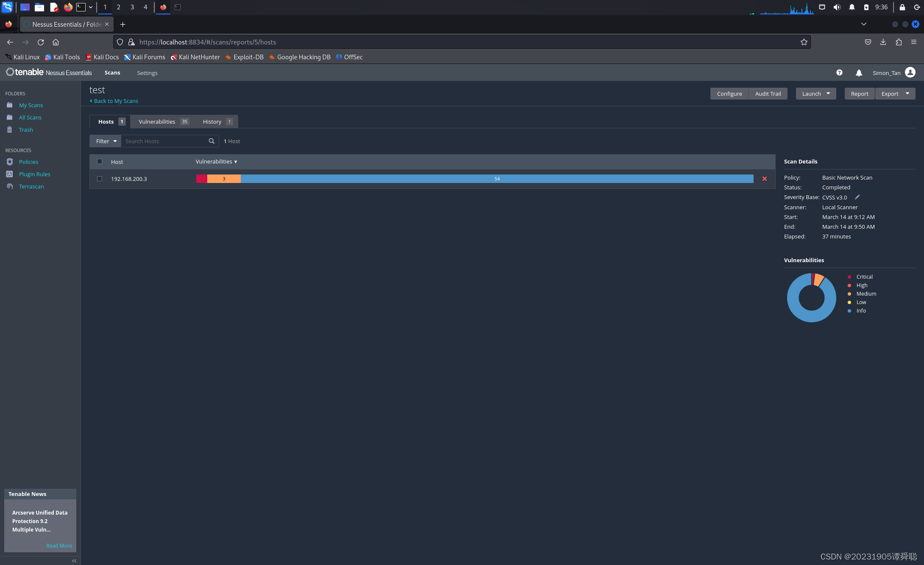Open the Kali Tools bookmark
Screen dimensions: 924x565
pos(62,57)
